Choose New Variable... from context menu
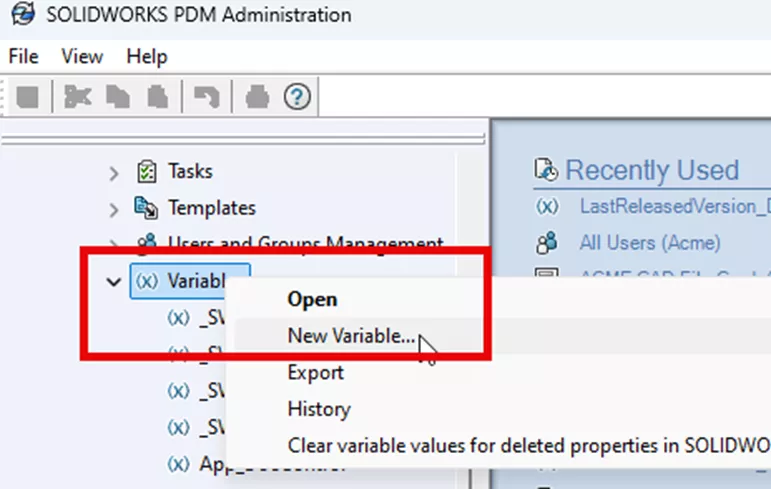This screenshot has width=771, height=489. click(351, 336)
